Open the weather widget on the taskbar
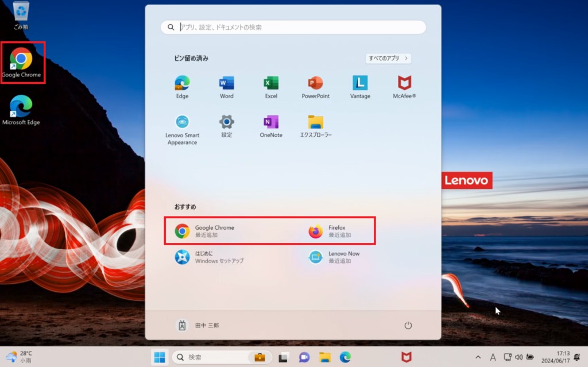Viewport: 588px width, 367px height. point(18,357)
